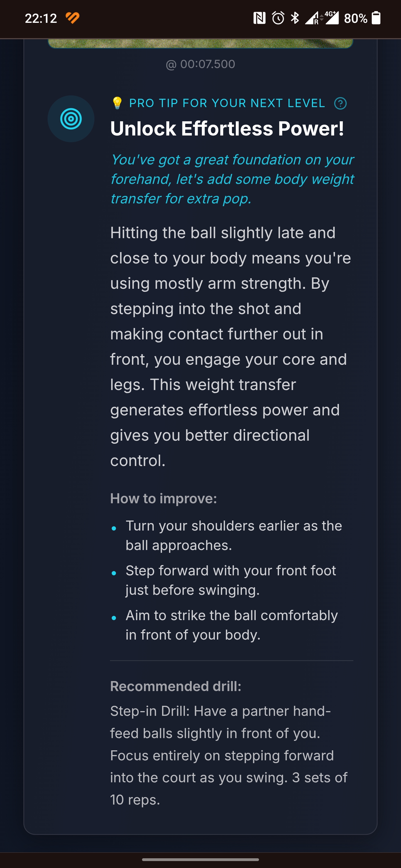The image size is (401, 868).
Task: Tap the NFC status bar icon
Action: [x=259, y=18]
